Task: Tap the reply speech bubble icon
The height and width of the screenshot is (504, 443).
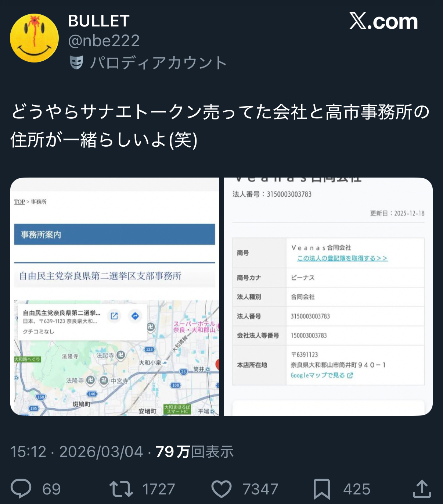Action: tap(21, 489)
